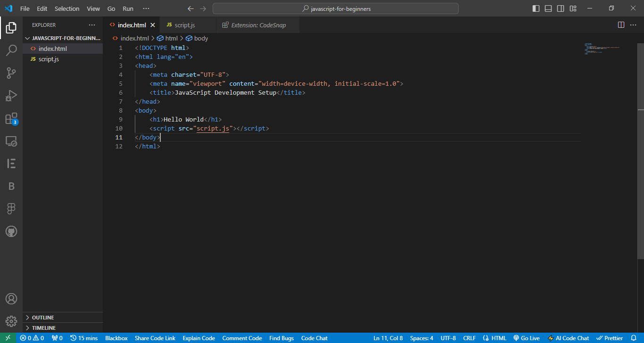Open the View menu
This screenshot has height=343, width=644.
(x=93, y=8)
